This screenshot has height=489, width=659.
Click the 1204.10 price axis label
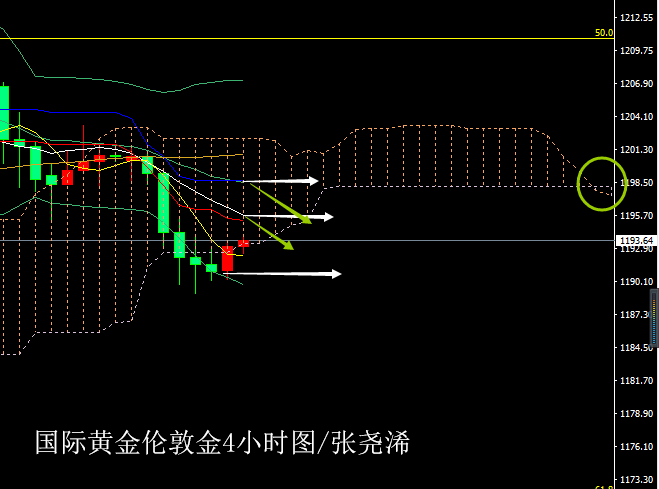click(x=637, y=117)
